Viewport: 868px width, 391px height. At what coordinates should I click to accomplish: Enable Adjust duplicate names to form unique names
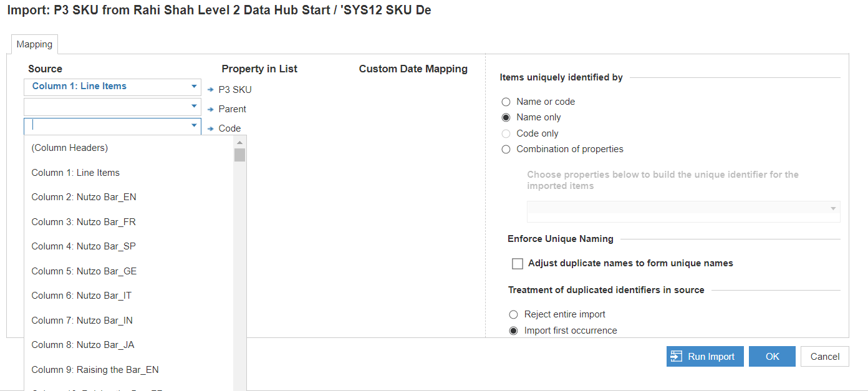click(517, 263)
